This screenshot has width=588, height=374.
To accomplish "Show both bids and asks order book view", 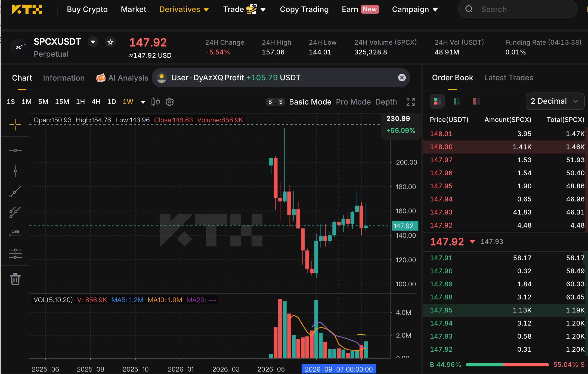I will coord(437,101).
